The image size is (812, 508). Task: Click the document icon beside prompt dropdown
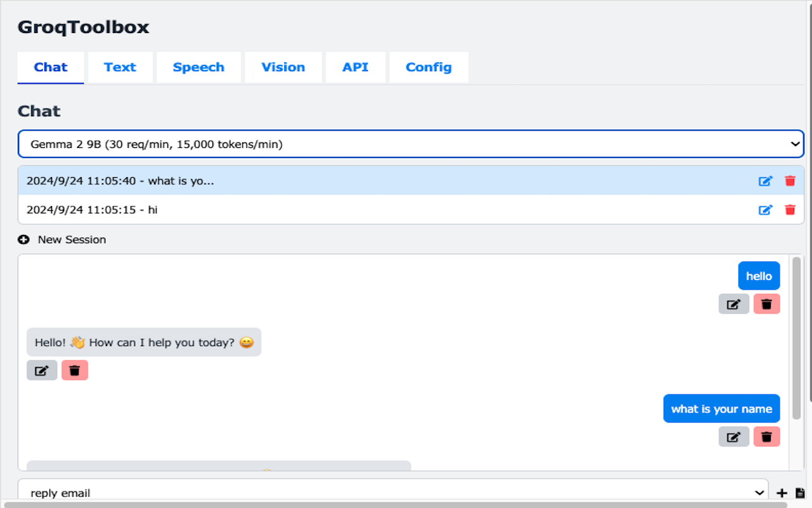click(x=800, y=493)
